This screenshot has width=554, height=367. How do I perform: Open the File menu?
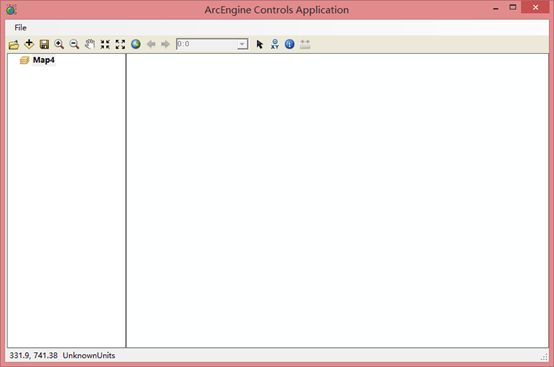click(20, 28)
